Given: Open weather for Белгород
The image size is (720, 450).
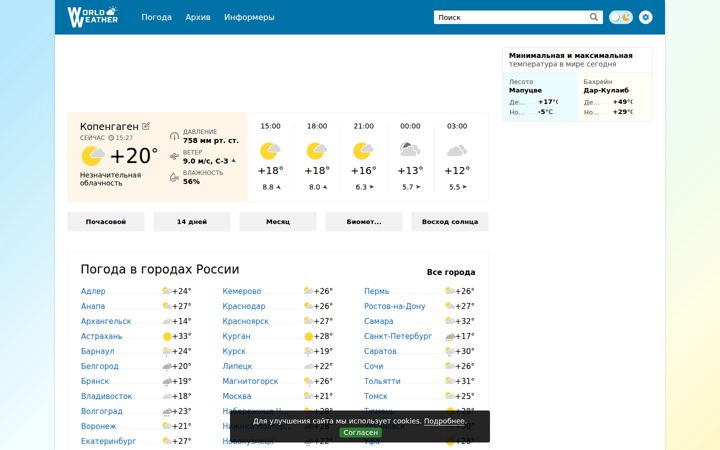Looking at the screenshot, I should point(100,366).
